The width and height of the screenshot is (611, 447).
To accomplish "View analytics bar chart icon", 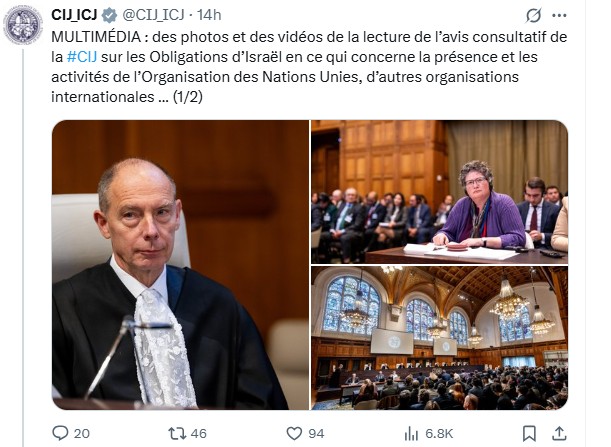I will click(x=411, y=433).
